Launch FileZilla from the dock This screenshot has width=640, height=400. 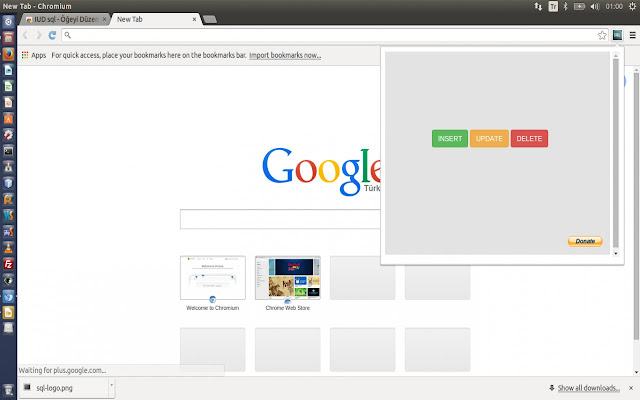8,264
